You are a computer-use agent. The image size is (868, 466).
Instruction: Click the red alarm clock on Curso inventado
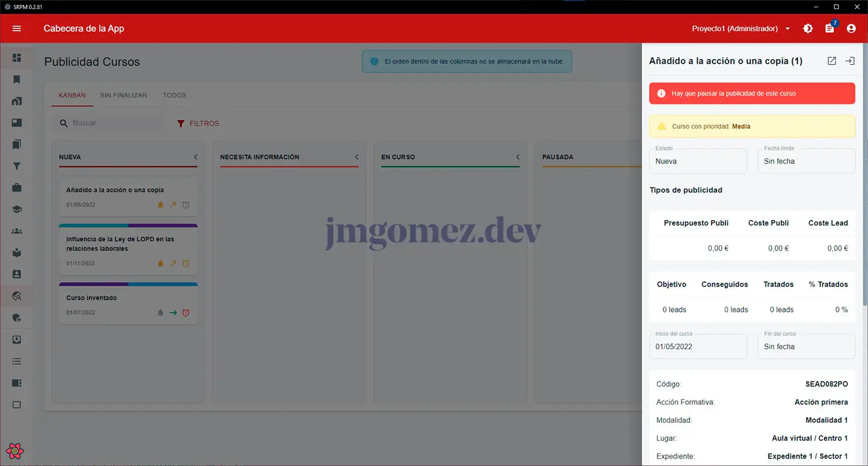(x=186, y=313)
